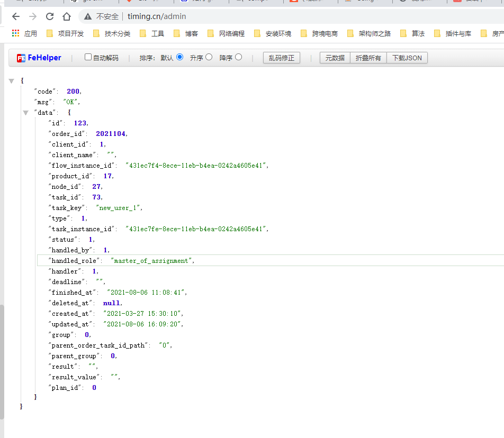Click the updated_at timestamp value

pyautogui.click(x=142, y=324)
